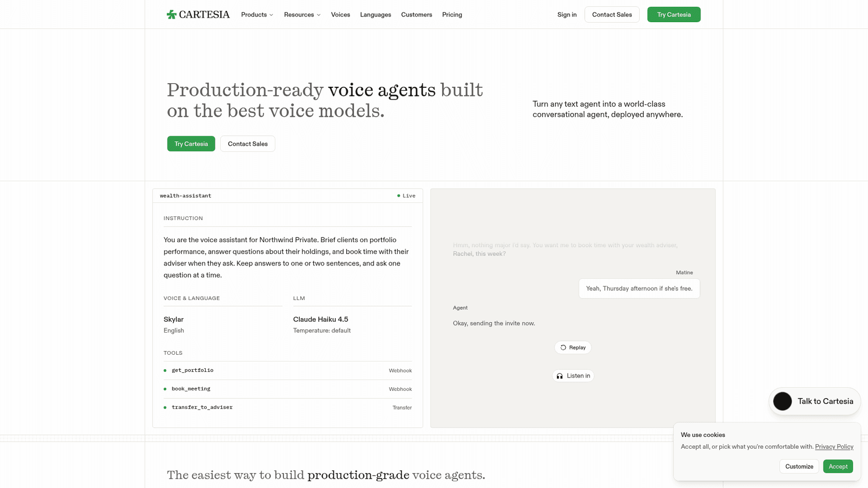Image resolution: width=868 pixels, height=488 pixels.
Task: Click Contact Sales below the headline
Action: click(x=247, y=144)
